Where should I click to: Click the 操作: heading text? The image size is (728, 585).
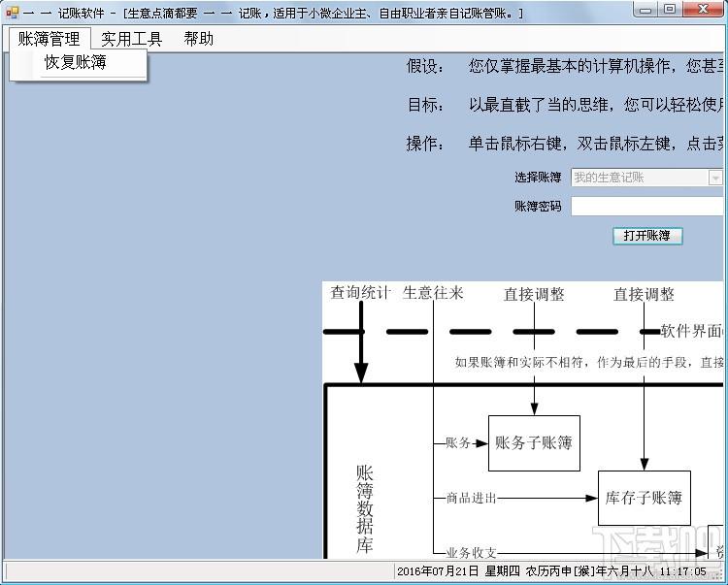pos(425,144)
